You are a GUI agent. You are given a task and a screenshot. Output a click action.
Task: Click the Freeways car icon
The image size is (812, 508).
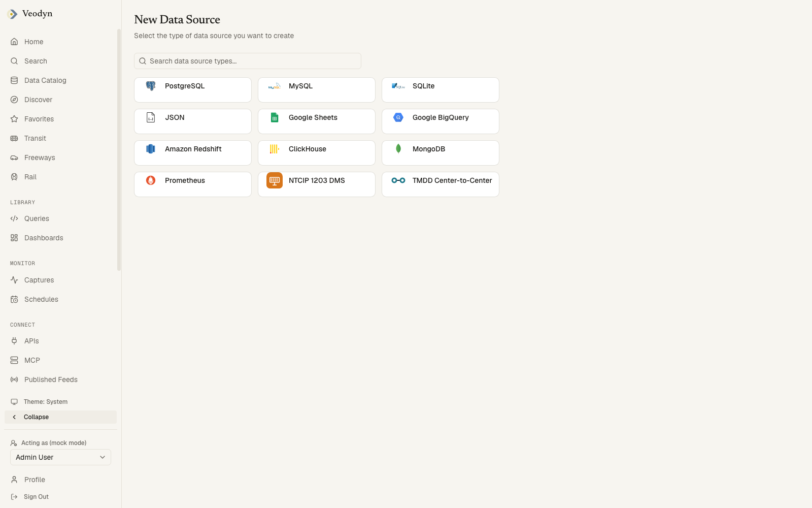pyautogui.click(x=14, y=157)
